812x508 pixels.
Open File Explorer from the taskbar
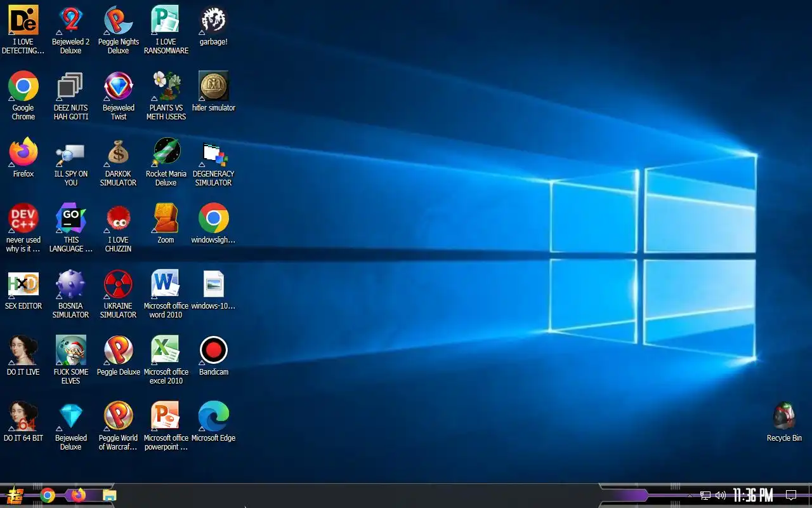tap(110, 495)
